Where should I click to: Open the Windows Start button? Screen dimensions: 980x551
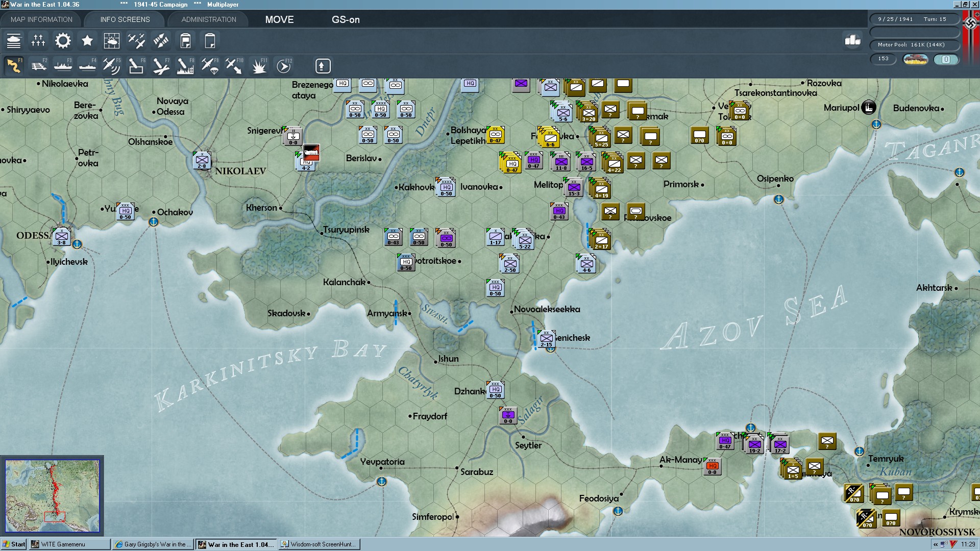click(x=14, y=544)
